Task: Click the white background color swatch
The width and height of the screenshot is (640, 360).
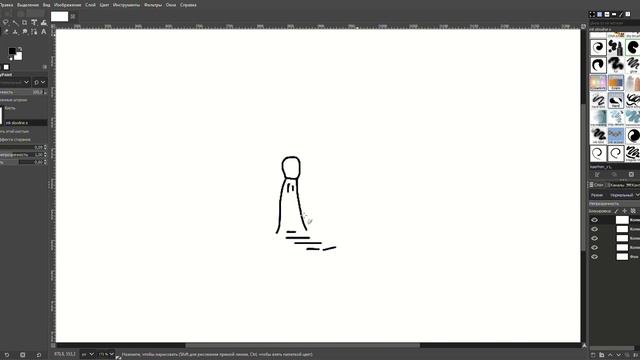Action: point(18,56)
